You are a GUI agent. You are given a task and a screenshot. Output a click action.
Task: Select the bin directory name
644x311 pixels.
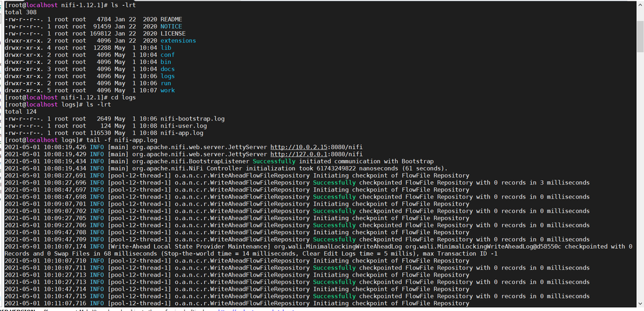pyautogui.click(x=166, y=62)
